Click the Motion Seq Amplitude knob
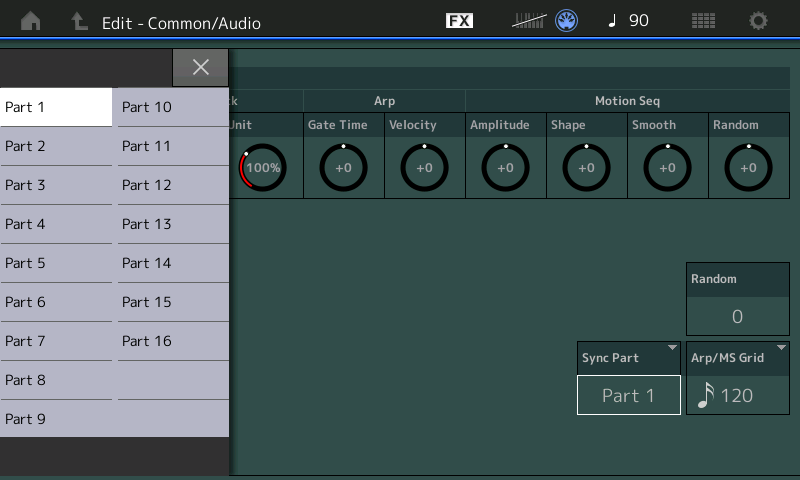The height and width of the screenshot is (480, 800). tap(505, 168)
